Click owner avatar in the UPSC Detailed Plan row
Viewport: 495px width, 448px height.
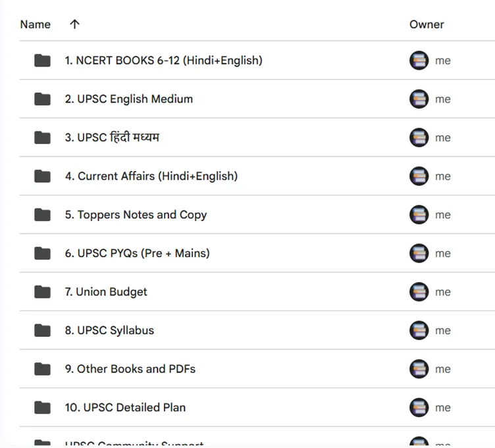pos(419,407)
